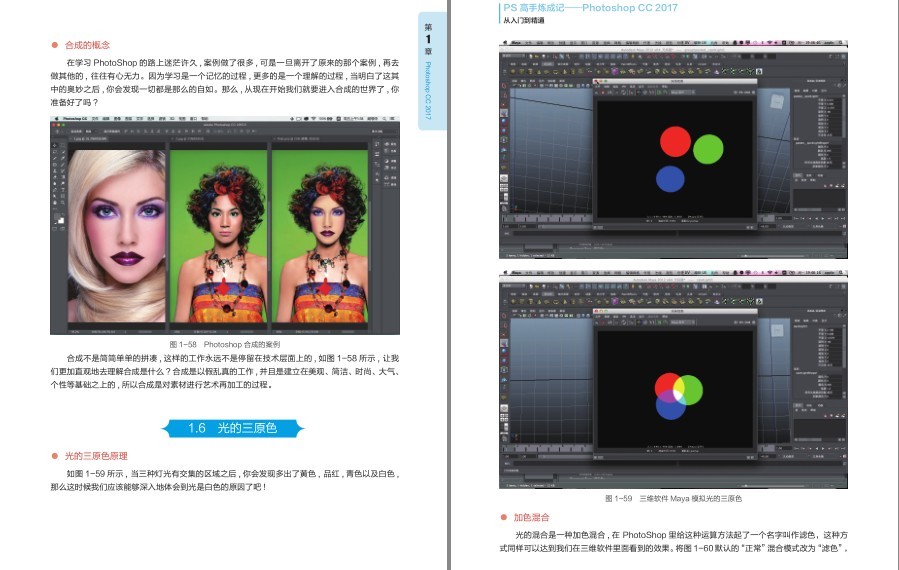Click the blue circle in separated-circles Maya render

pyautogui.click(x=670, y=179)
